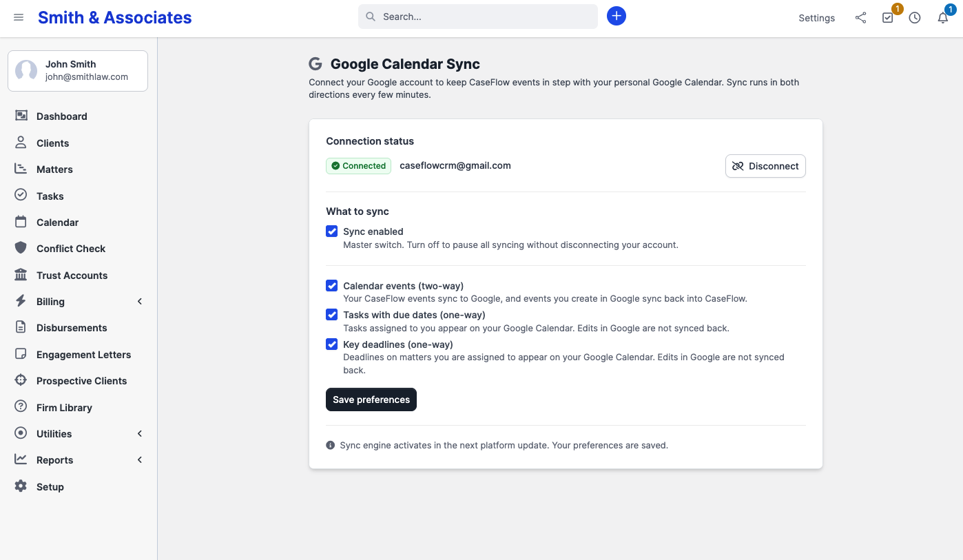The image size is (963, 560).
Task: Expand the Billing submenu chevron
Action: coord(140,302)
